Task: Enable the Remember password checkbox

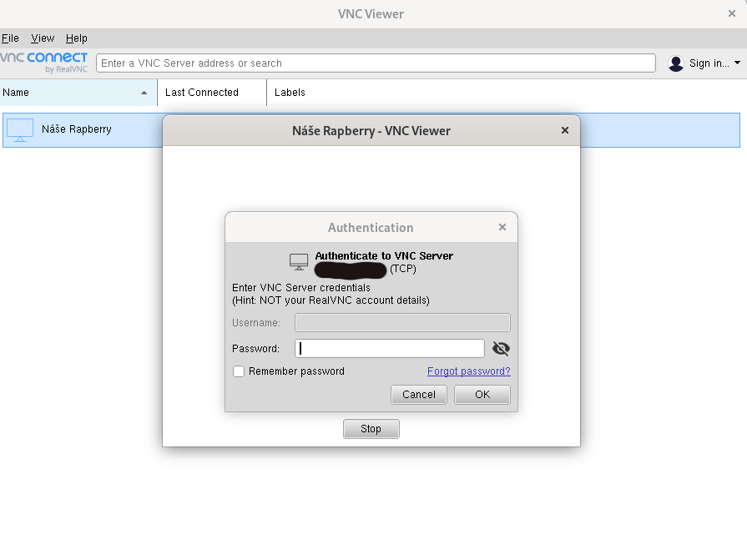Action: [239, 371]
